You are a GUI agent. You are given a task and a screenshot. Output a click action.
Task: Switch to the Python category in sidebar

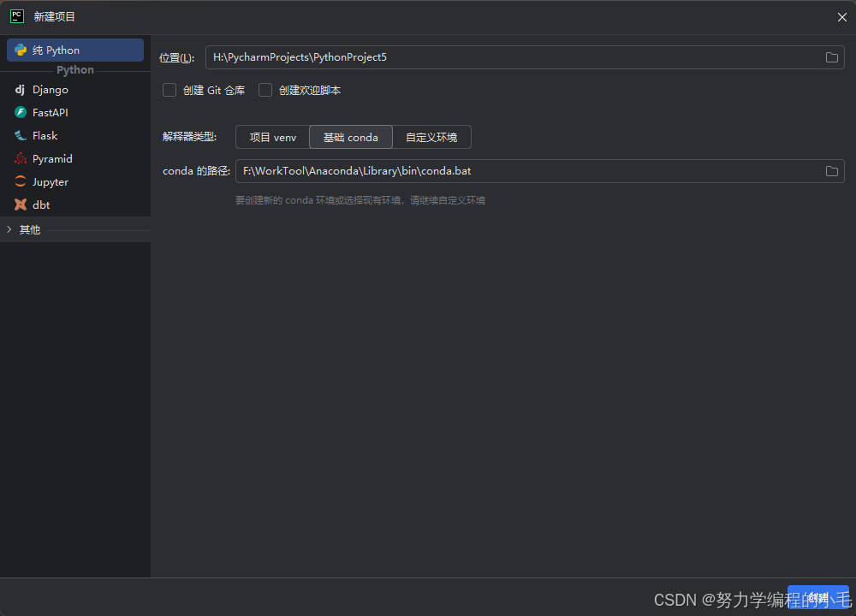pyautogui.click(x=74, y=69)
